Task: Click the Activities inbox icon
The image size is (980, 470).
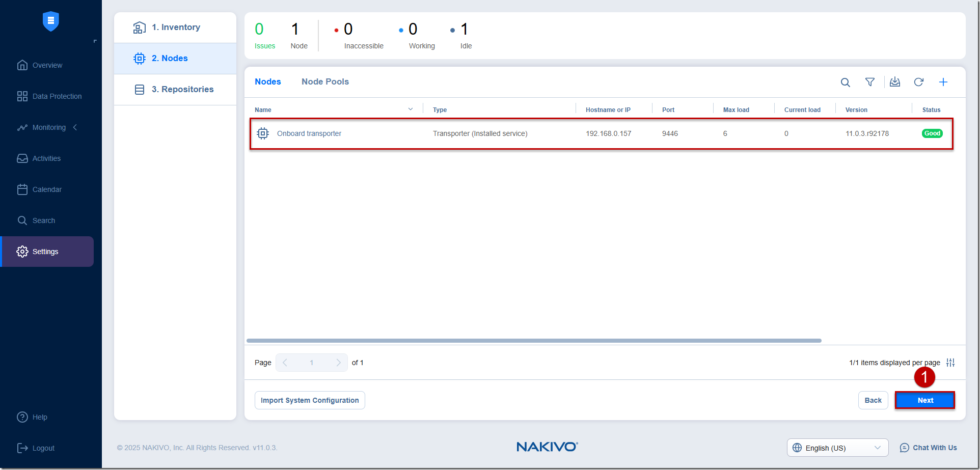Action: click(22, 158)
